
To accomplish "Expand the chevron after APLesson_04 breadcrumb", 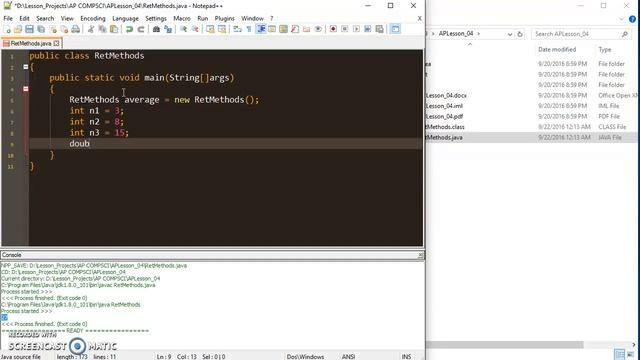I will (479, 33).
